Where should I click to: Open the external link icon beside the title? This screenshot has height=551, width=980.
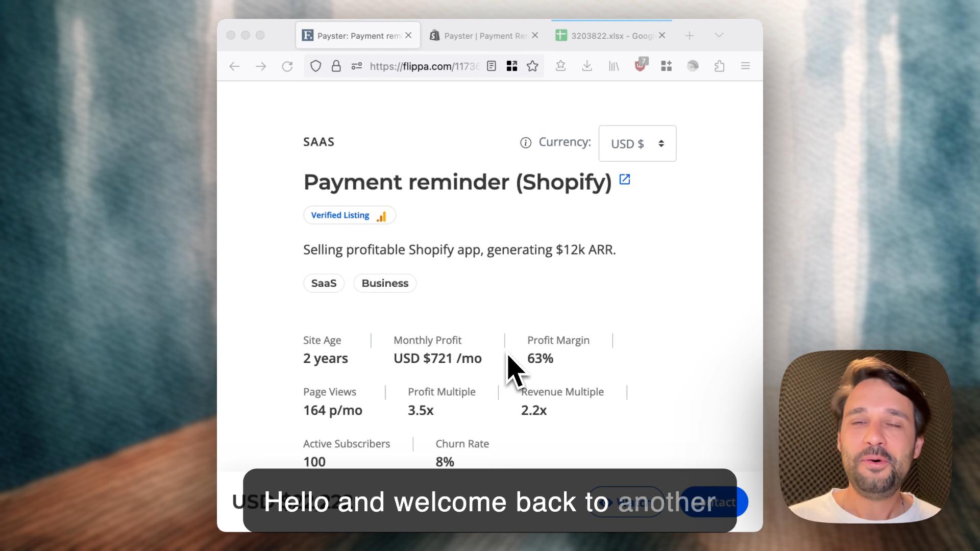pos(625,180)
